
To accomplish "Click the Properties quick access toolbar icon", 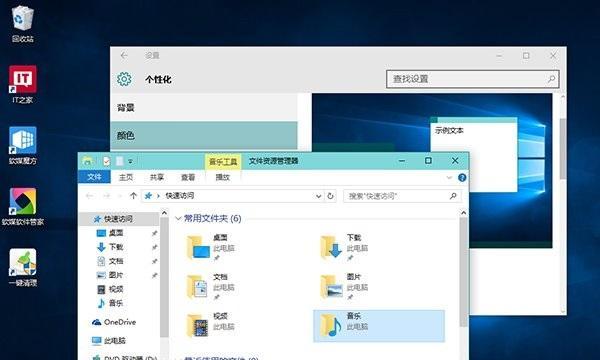I will coord(106,161).
